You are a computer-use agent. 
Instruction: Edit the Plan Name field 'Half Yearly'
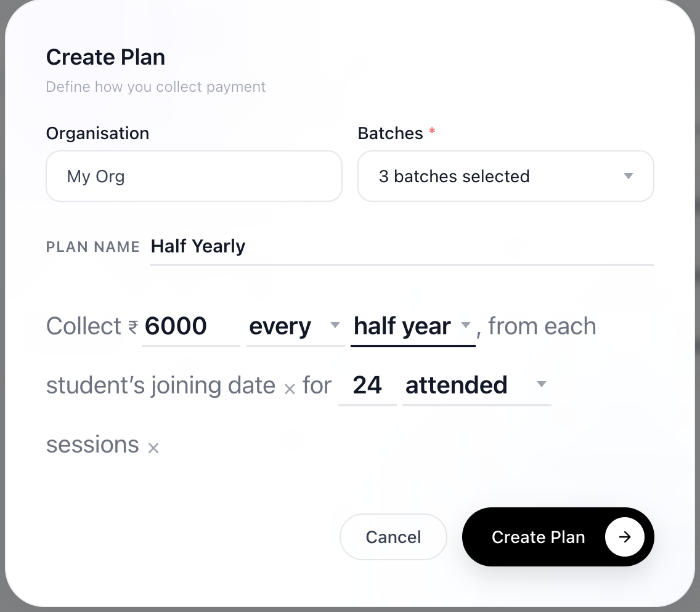(402, 247)
